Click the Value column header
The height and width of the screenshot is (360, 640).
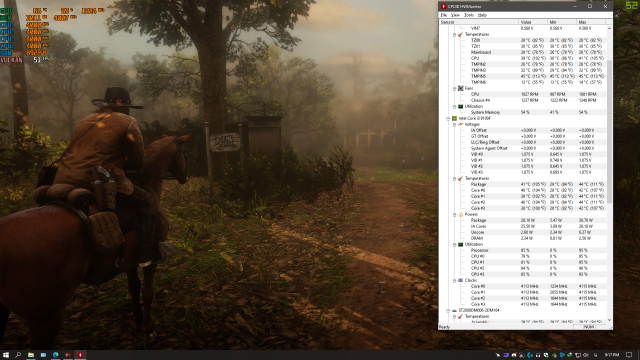(533, 22)
